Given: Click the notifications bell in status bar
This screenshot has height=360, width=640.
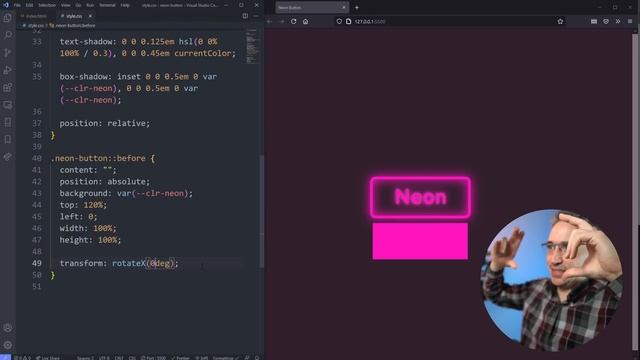Looking at the screenshot, I should point(257,358).
